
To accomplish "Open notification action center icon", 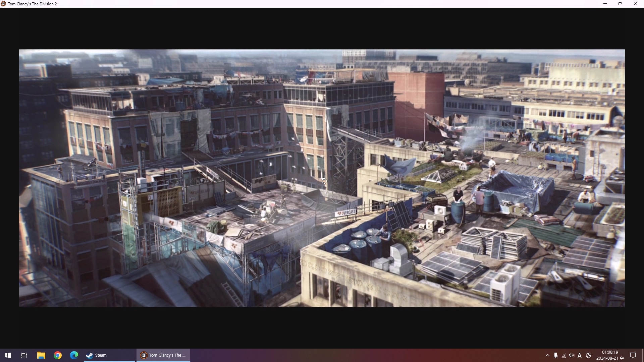I will click(633, 355).
